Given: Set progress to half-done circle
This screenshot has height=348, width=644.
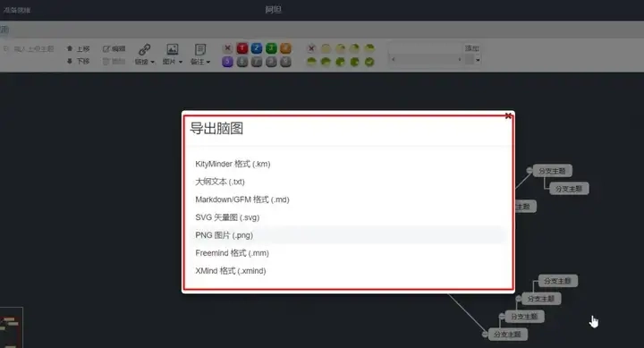Looking at the screenshot, I should pyautogui.click(x=311, y=62).
